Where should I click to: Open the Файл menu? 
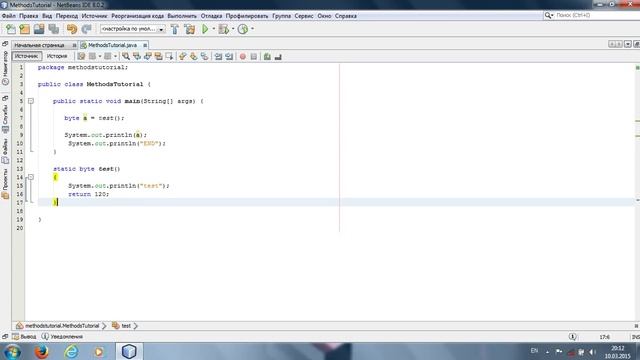pyautogui.click(x=9, y=16)
